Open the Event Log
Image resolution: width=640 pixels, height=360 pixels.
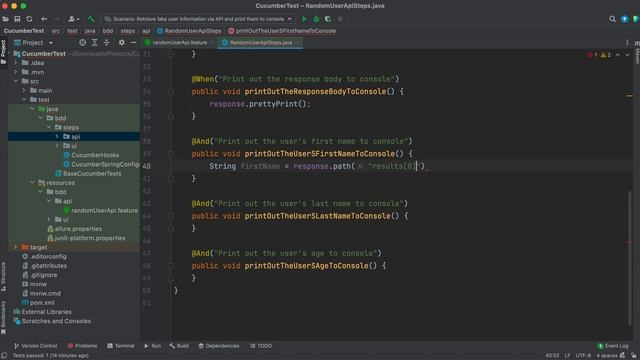(613, 346)
